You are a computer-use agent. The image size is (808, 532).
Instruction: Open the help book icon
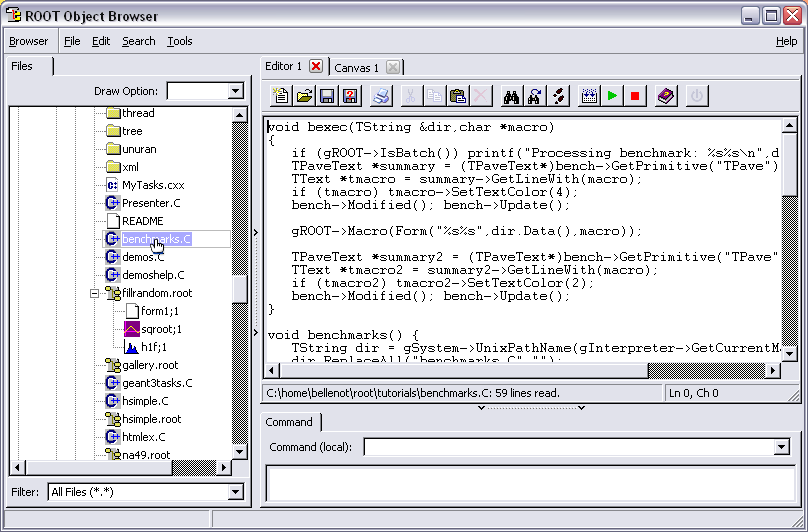(667, 96)
